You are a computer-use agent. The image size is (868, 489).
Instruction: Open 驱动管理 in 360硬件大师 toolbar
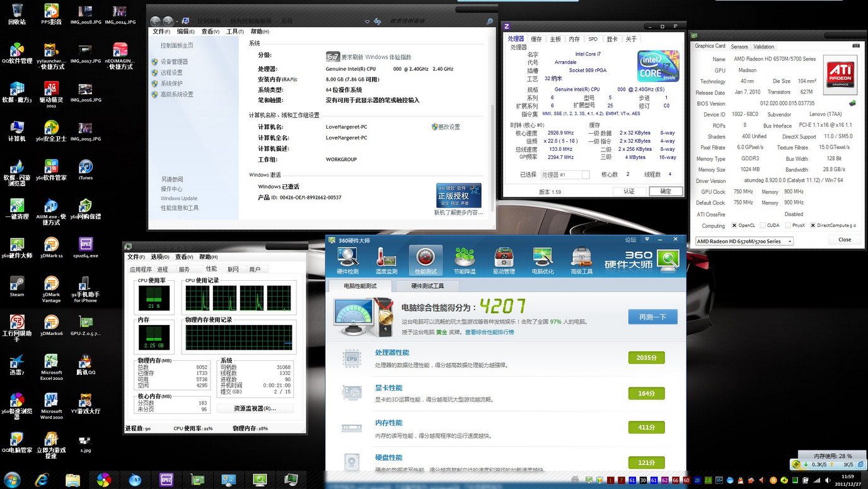pos(504,261)
